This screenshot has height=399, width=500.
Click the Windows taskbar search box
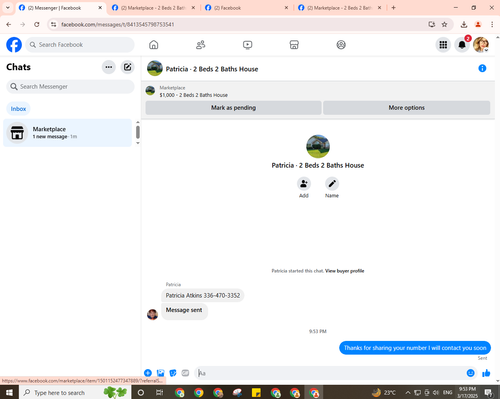pyautogui.click(x=75, y=392)
